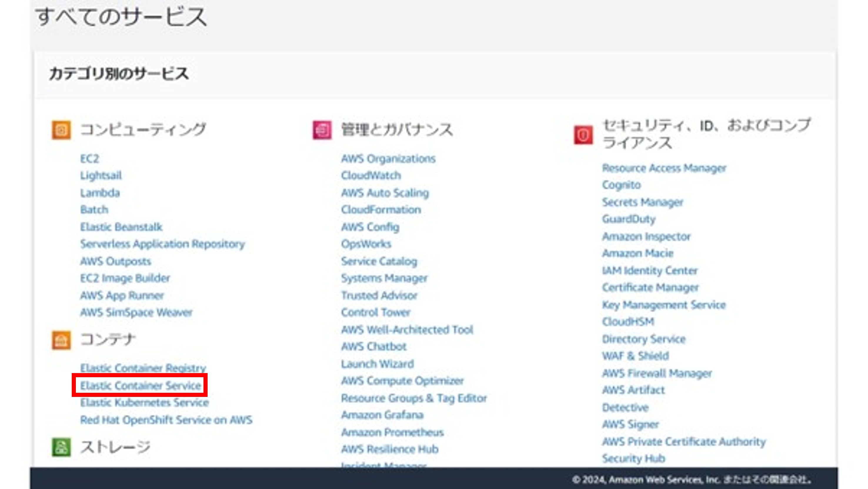Click the Storage category icon

click(x=61, y=447)
